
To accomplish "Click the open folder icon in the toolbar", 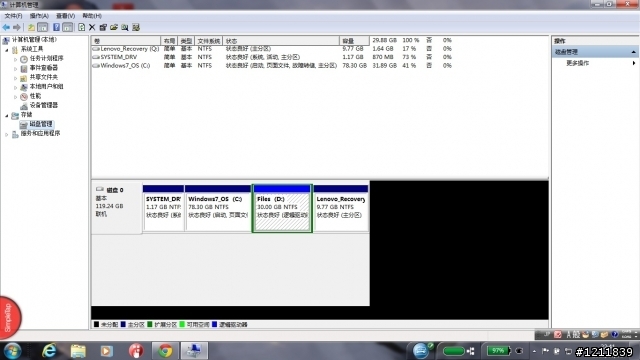I will 114,27.
